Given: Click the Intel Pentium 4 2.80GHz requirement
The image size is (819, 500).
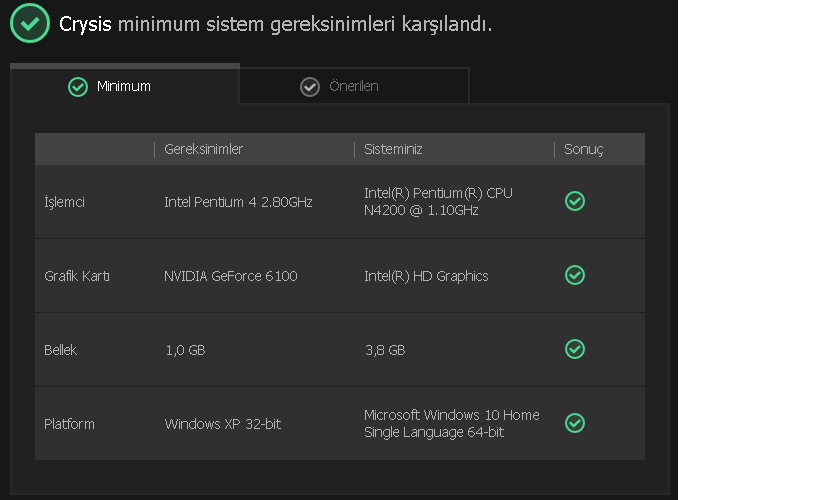Looking at the screenshot, I should click(x=238, y=202).
